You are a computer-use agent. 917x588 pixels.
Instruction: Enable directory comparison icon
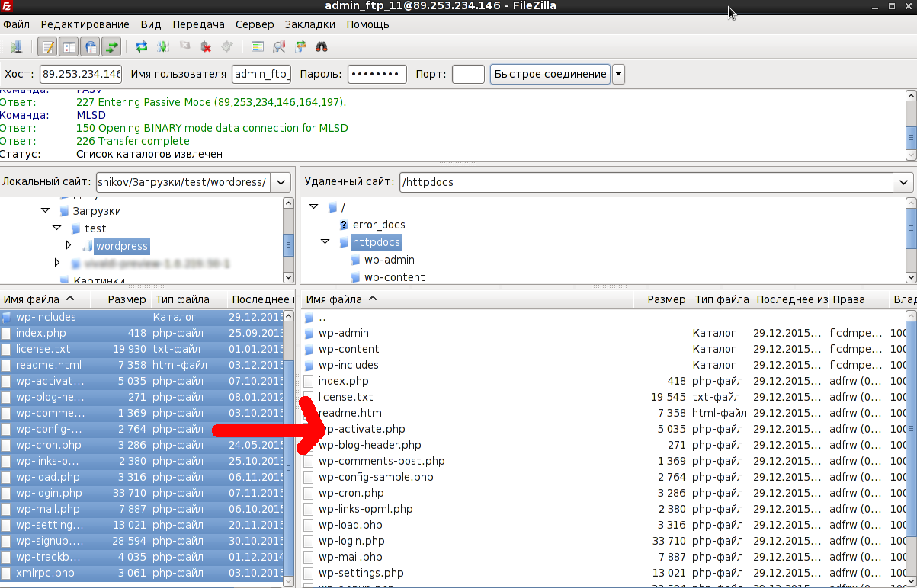coord(279,47)
